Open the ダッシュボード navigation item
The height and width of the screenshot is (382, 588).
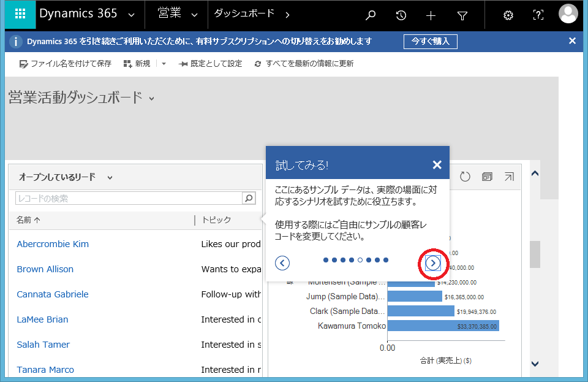point(244,13)
